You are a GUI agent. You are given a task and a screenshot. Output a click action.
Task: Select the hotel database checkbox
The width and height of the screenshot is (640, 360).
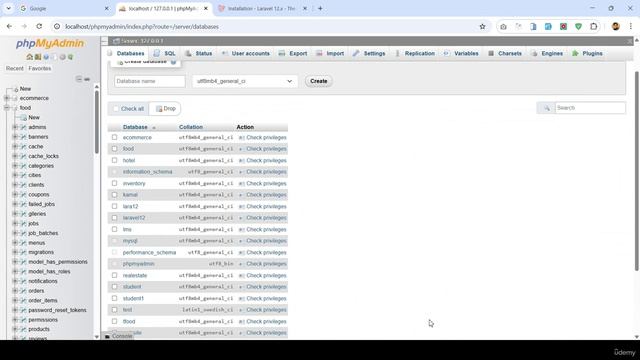click(114, 160)
